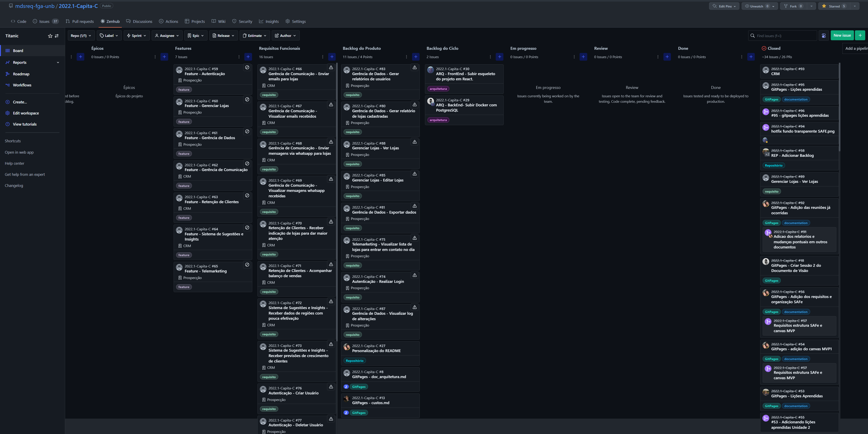Click arquitetura label on issue #30
Screen dimensions: 868x434
pyautogui.click(x=438, y=89)
